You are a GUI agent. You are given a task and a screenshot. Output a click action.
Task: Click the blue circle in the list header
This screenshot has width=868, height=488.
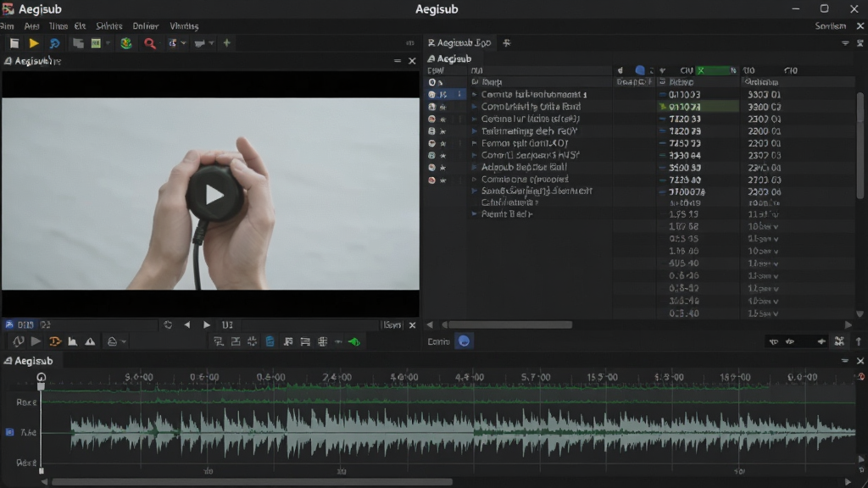[640, 70]
